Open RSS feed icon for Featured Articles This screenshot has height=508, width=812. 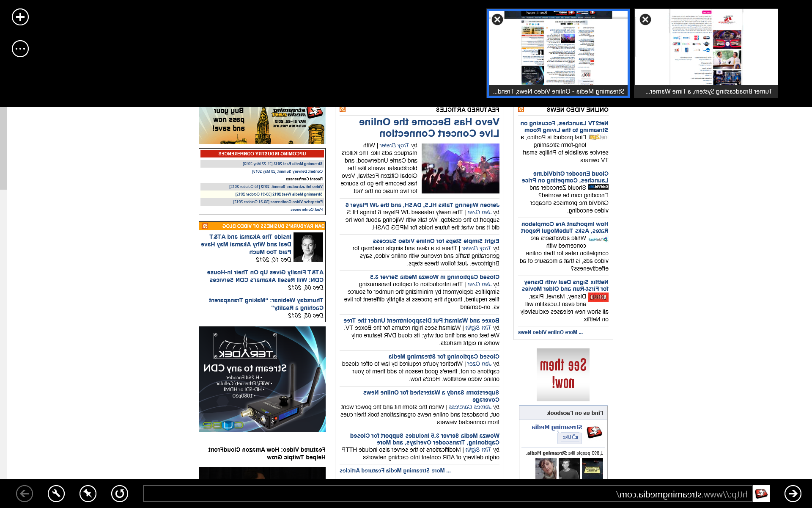coord(343,110)
